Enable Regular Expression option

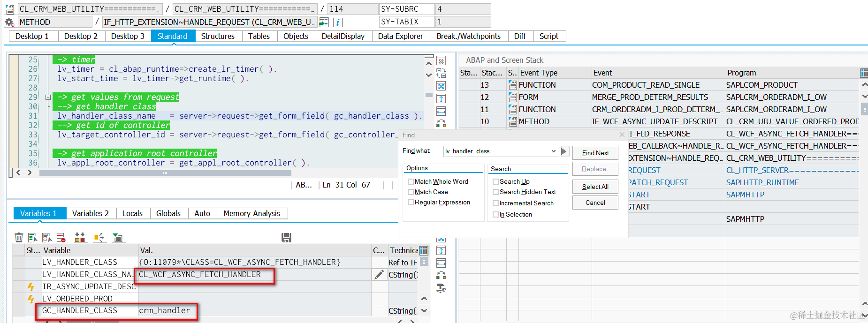[x=411, y=202]
